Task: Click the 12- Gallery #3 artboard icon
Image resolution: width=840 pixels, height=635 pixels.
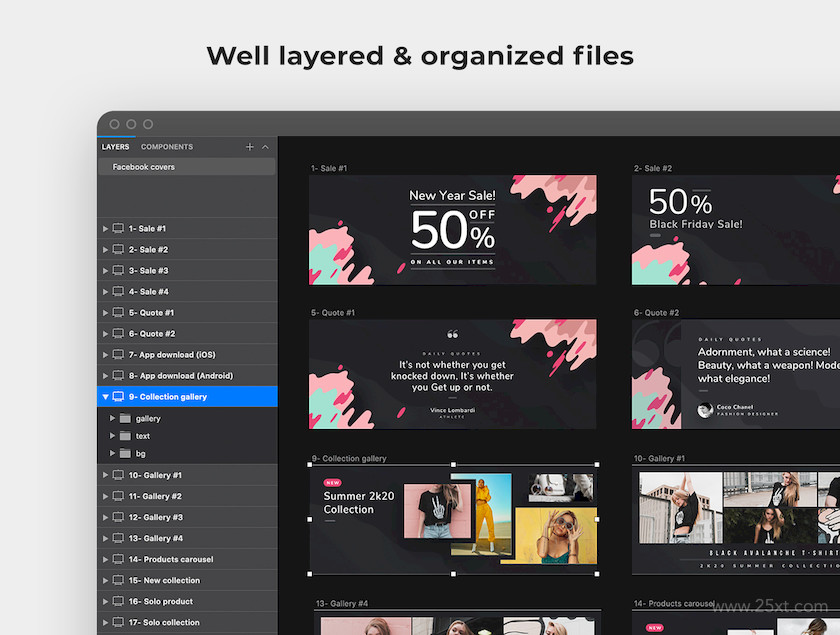Action: tap(118, 517)
